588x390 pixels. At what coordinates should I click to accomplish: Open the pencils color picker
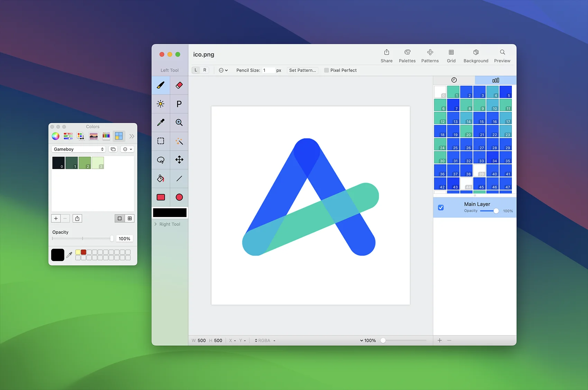coord(106,136)
